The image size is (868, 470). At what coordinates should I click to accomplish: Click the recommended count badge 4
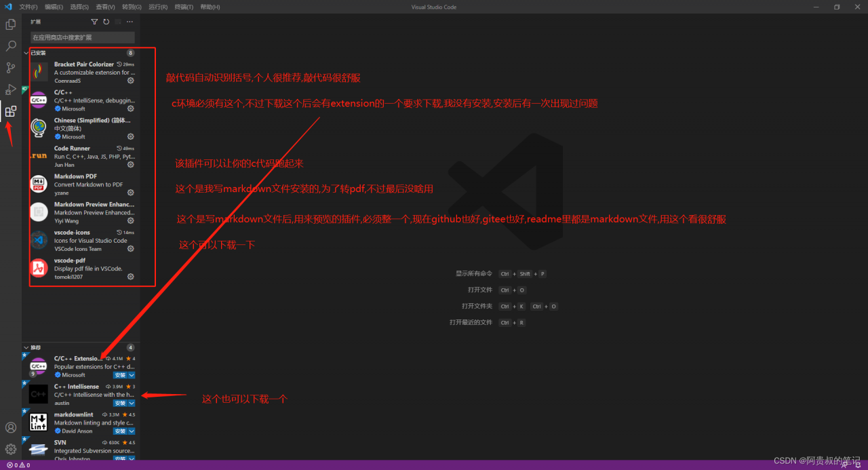click(x=130, y=347)
